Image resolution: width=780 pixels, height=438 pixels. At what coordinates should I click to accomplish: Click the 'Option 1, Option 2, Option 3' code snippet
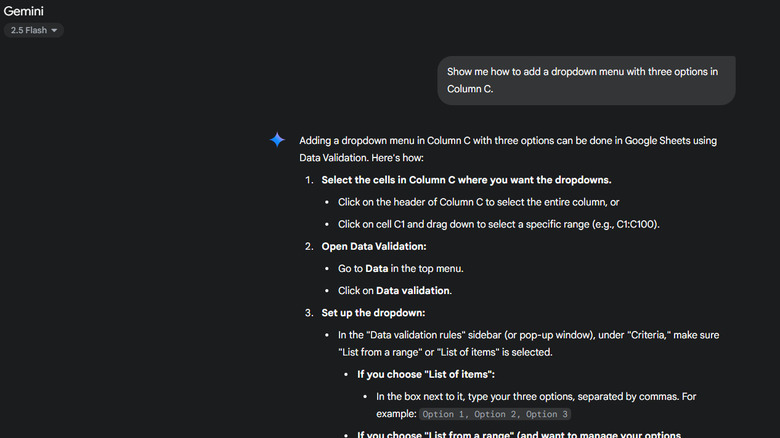496,414
